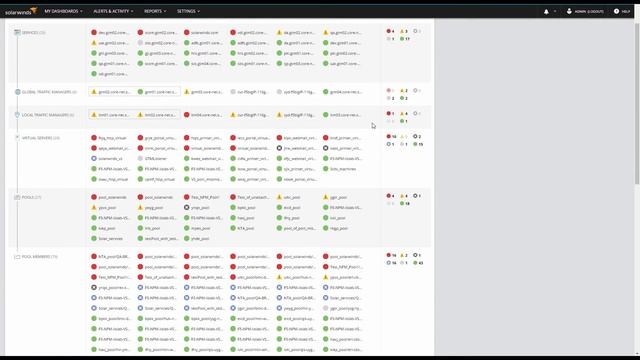Screen dimensions: 640x360
Task: Click red status icon beside ltm04.core-net
Action: (x=187, y=115)
